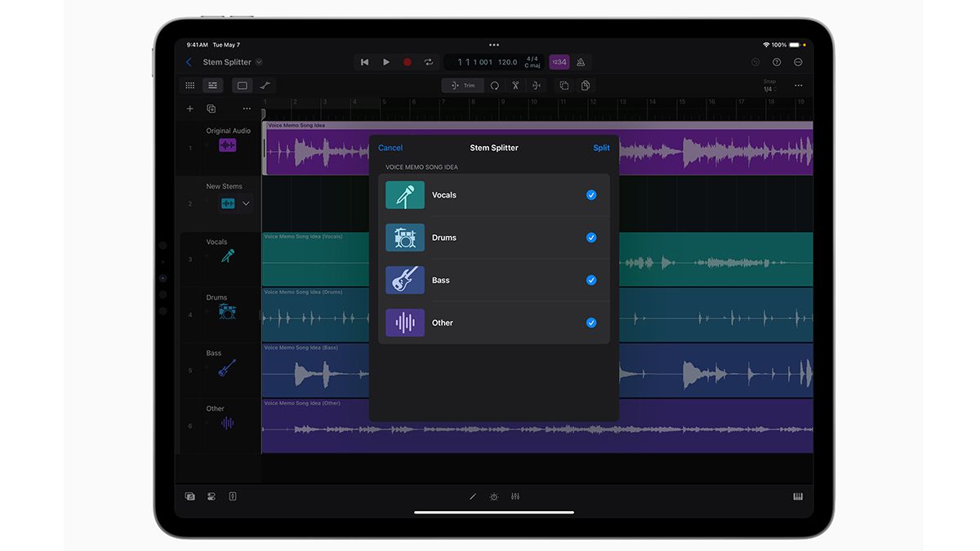Toggle the region inspector rectangle button
980x551 pixels.
click(x=243, y=85)
